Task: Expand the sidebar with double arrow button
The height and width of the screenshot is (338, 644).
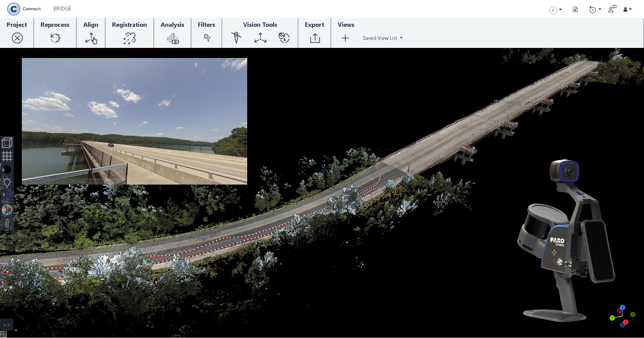Action: click(7, 325)
